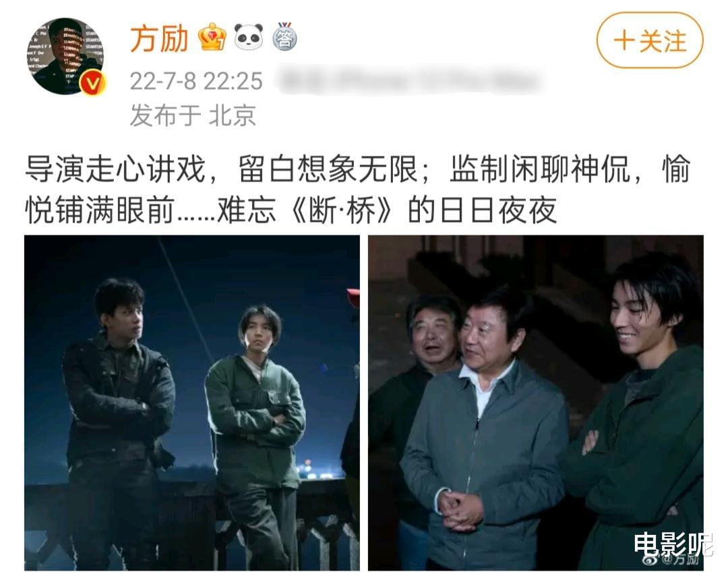Tap the 电影呢 watermark text
Screen dimensions: 728x576
tap(673, 543)
